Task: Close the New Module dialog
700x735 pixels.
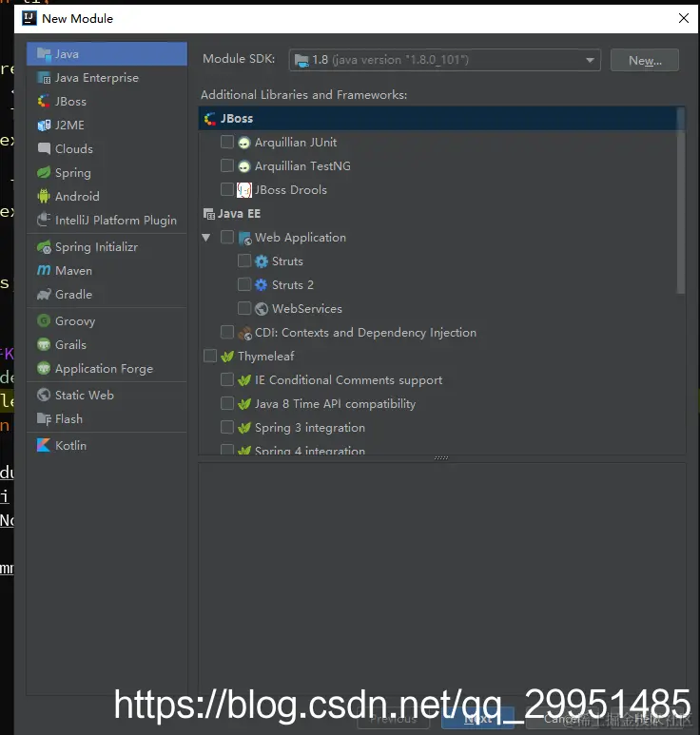Action: click(x=684, y=18)
